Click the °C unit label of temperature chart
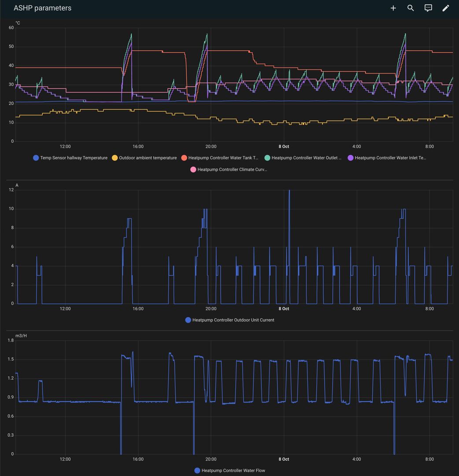The width and height of the screenshot is (459, 476). pos(18,23)
